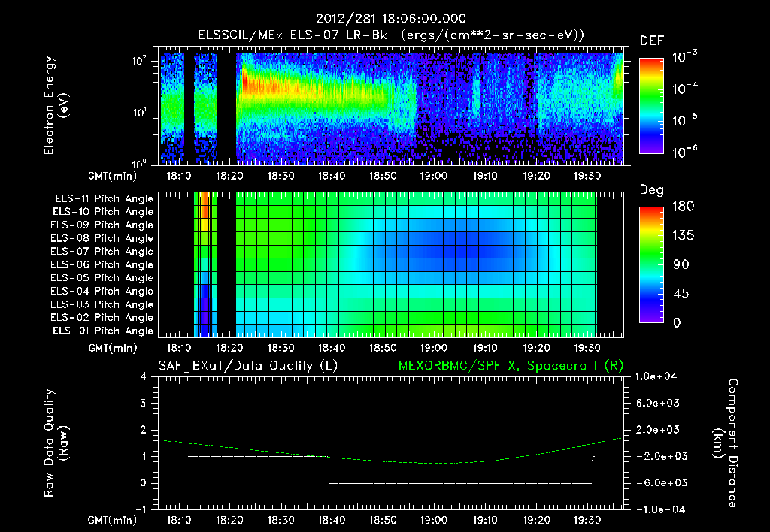Click the Component Distance (km) axis title

726,443
